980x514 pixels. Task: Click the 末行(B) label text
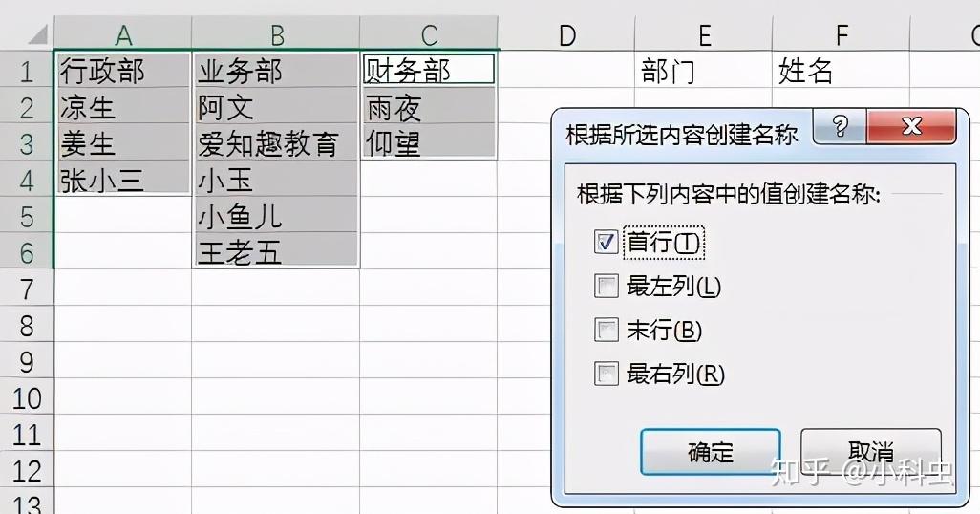click(665, 330)
